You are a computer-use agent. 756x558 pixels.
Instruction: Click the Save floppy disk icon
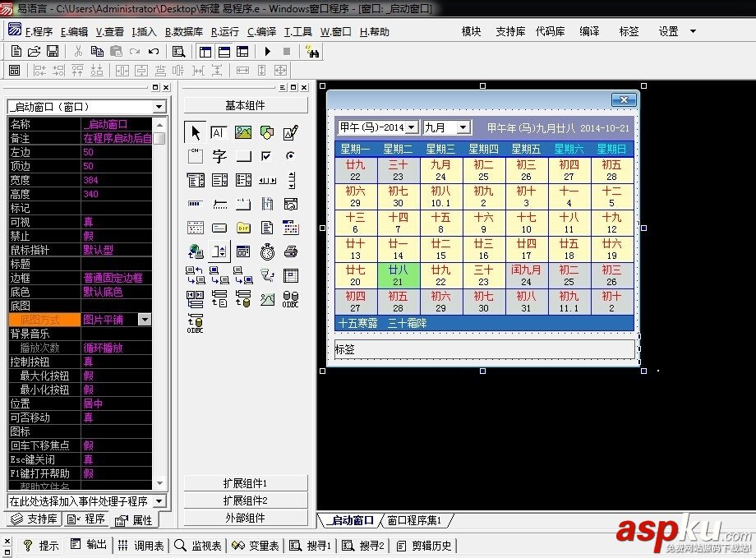click(x=53, y=51)
